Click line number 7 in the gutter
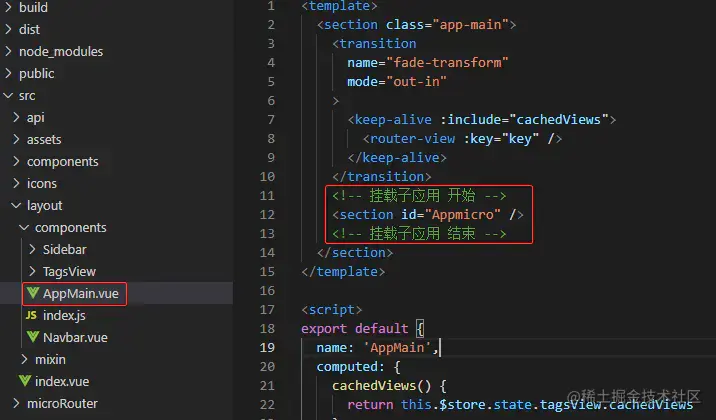 pyautogui.click(x=271, y=120)
